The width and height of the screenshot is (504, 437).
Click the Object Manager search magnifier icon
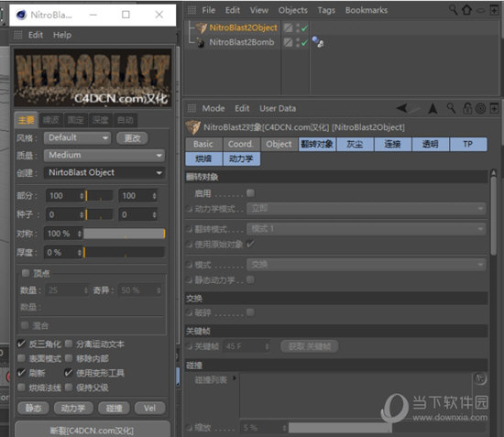point(453,10)
